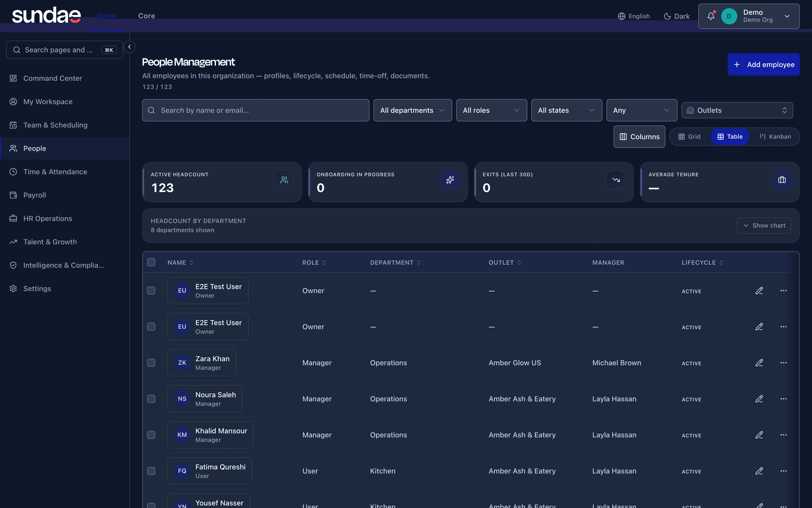Screen dimensions: 812x508
Task: Open Intelligence & Compliance
Action: click(65, 265)
